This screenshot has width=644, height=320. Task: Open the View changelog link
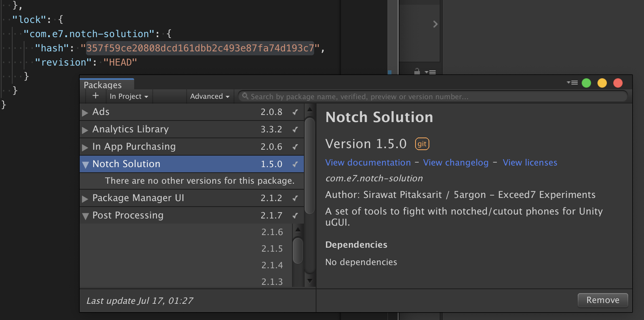click(x=455, y=163)
